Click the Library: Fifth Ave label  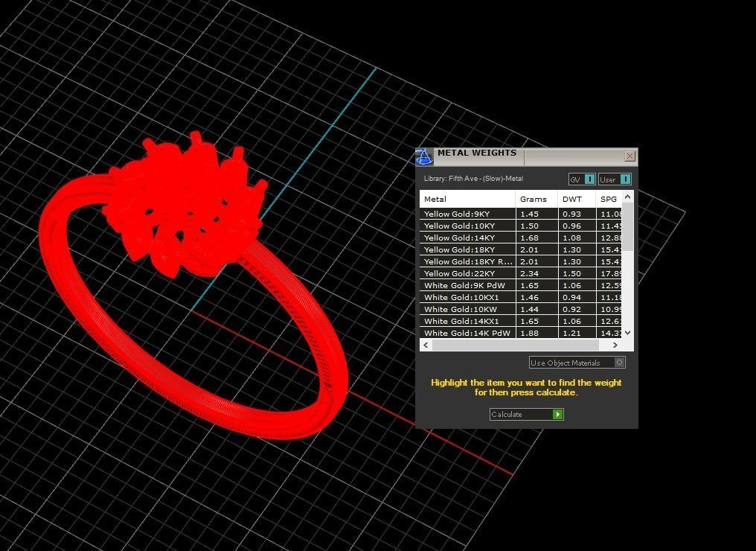[473, 179]
